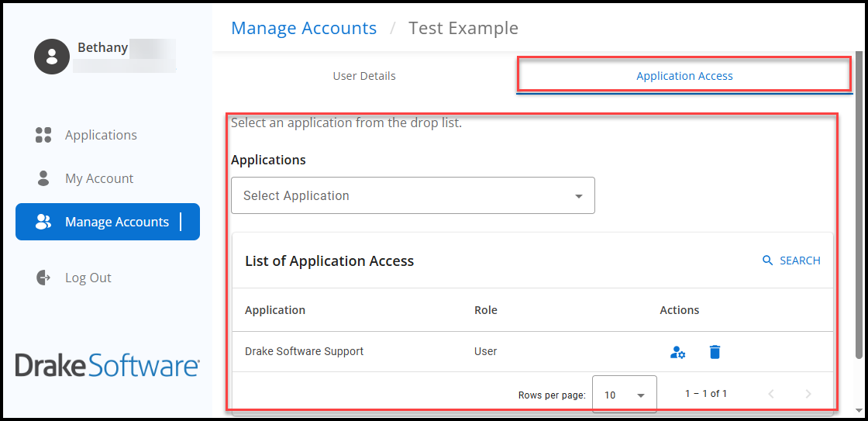The image size is (868, 421).
Task: Click the SEARCH button text
Action: [x=800, y=261]
